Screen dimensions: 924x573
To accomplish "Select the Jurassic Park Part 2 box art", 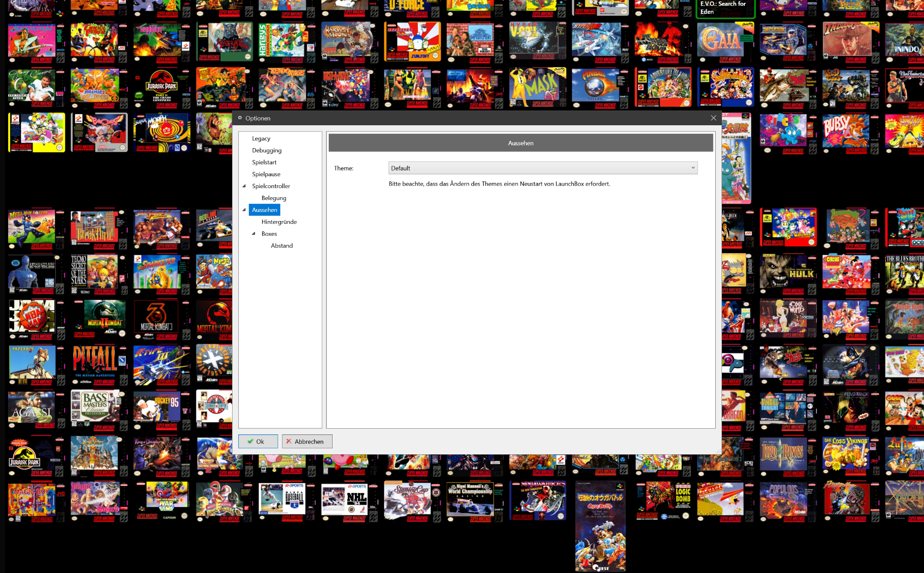I will pos(162,88).
